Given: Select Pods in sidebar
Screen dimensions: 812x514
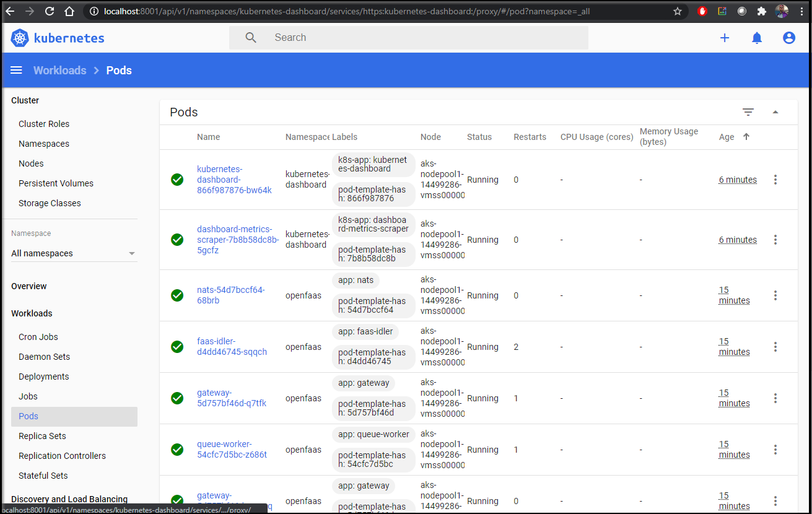Looking at the screenshot, I should click(x=74, y=416).
